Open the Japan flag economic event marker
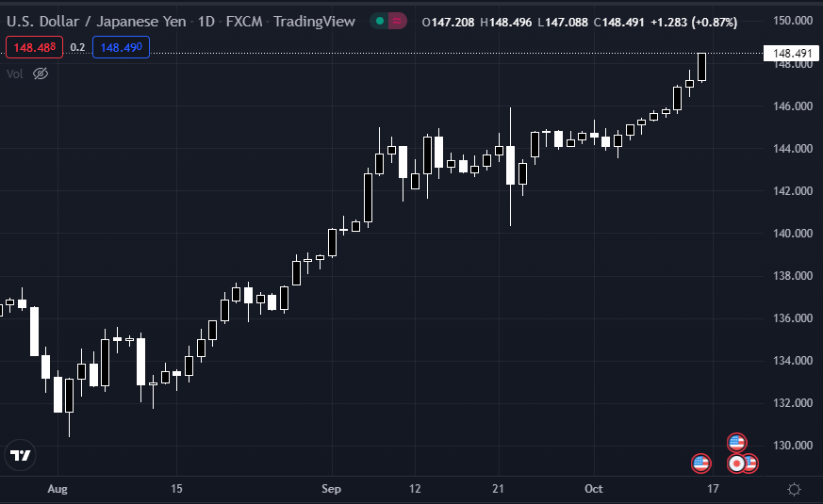The height and width of the screenshot is (504, 823). pyautogui.click(x=736, y=463)
